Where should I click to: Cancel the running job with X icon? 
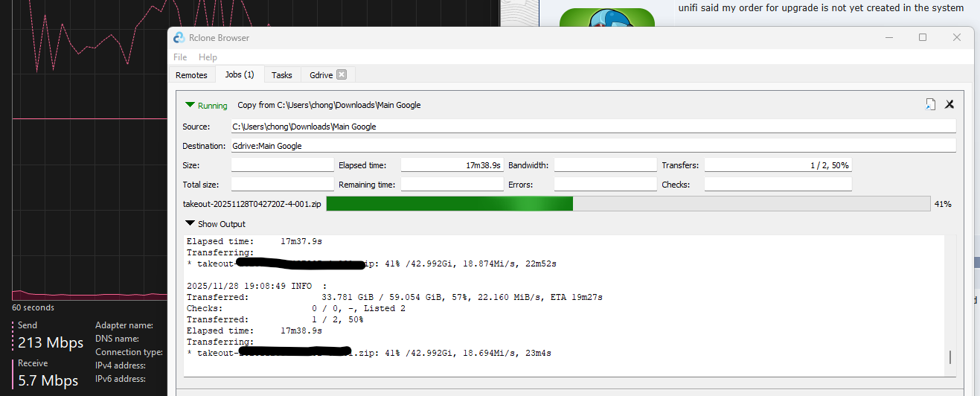coord(949,105)
